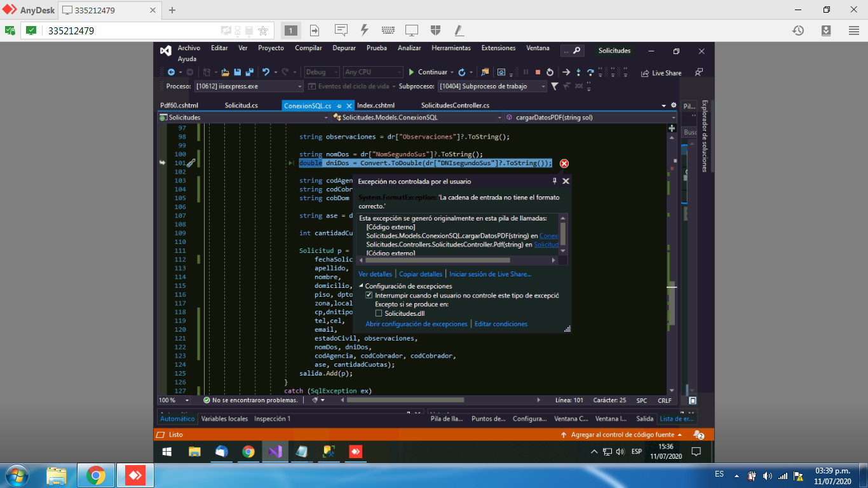The height and width of the screenshot is (488, 868).
Task: Click the 'Editar condiciones' link
Action: tap(501, 324)
